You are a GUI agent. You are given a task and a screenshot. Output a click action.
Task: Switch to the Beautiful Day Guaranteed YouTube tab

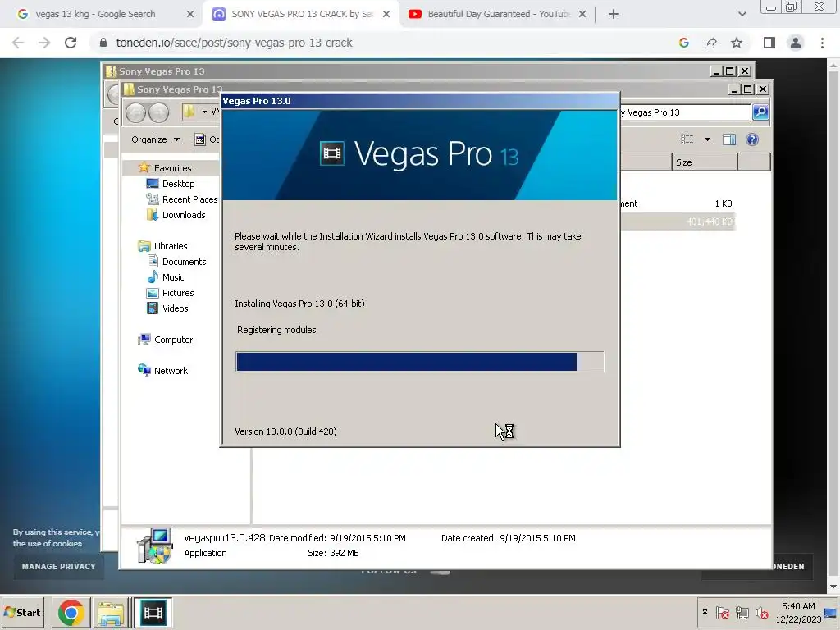(498, 14)
